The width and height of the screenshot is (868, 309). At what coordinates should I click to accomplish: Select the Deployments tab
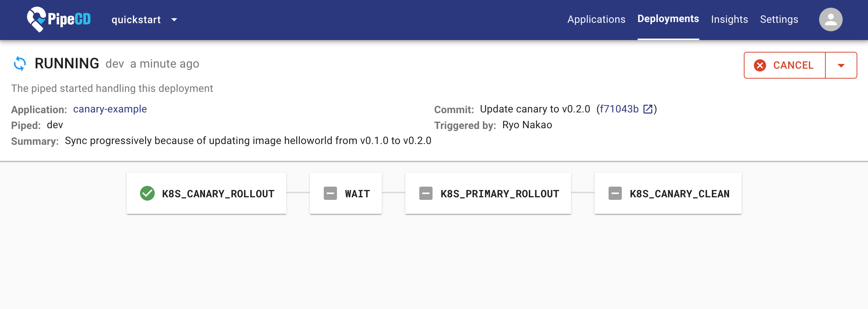click(668, 19)
